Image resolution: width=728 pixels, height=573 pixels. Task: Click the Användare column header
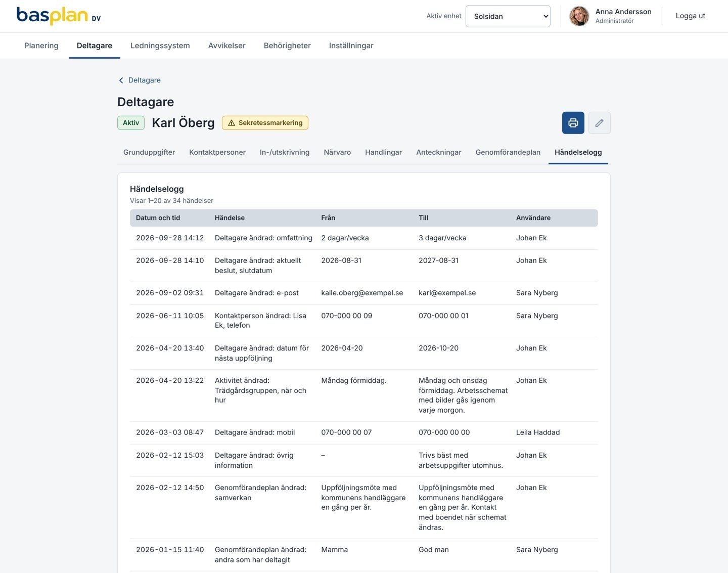point(533,218)
